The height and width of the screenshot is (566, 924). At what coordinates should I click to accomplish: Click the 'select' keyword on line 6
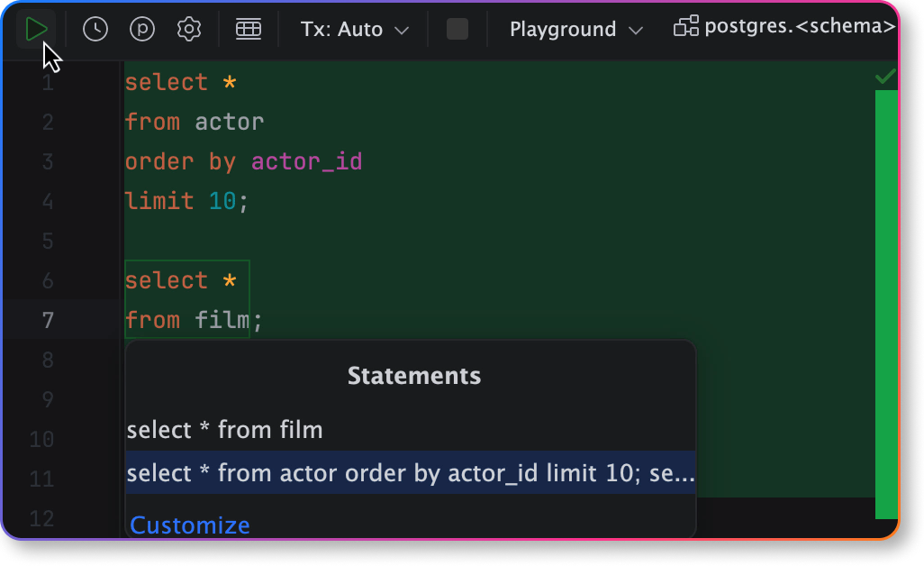coord(167,280)
